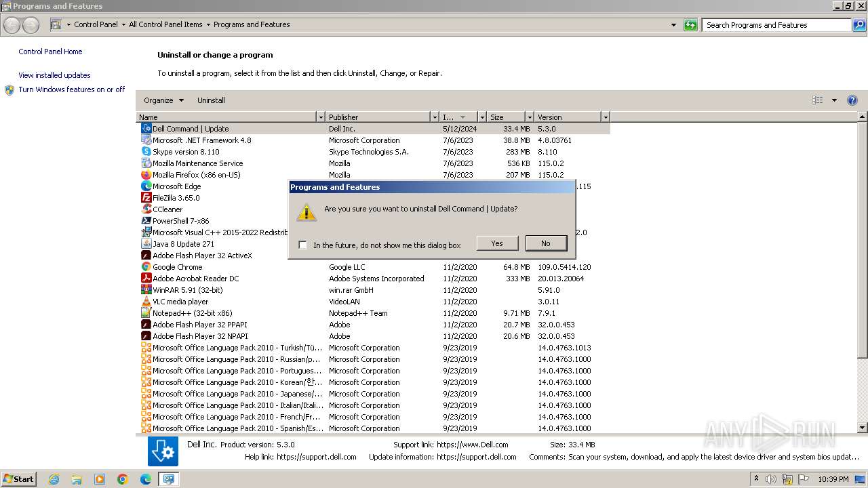This screenshot has width=868, height=488.
Task: Open the View installed updates link
Action: click(54, 75)
